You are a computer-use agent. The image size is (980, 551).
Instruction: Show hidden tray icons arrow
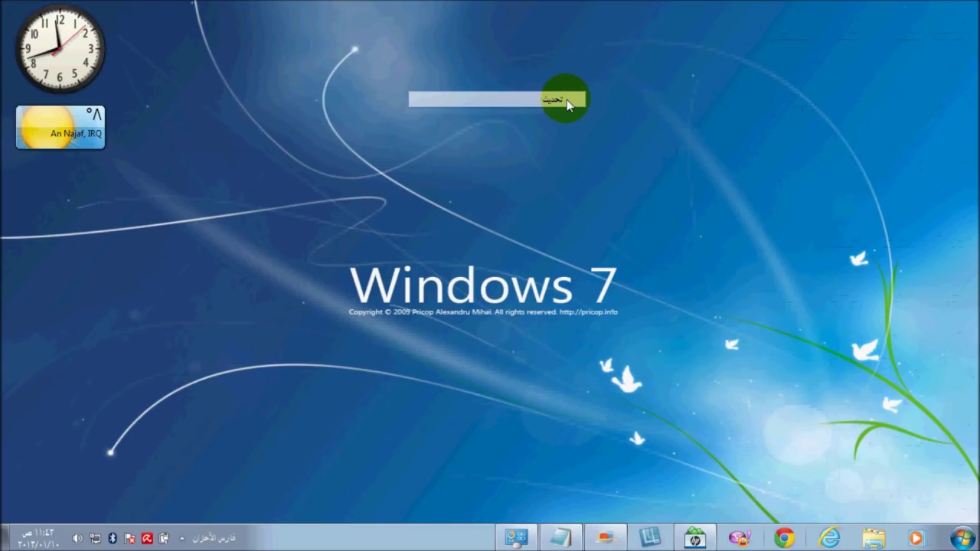tap(181, 539)
